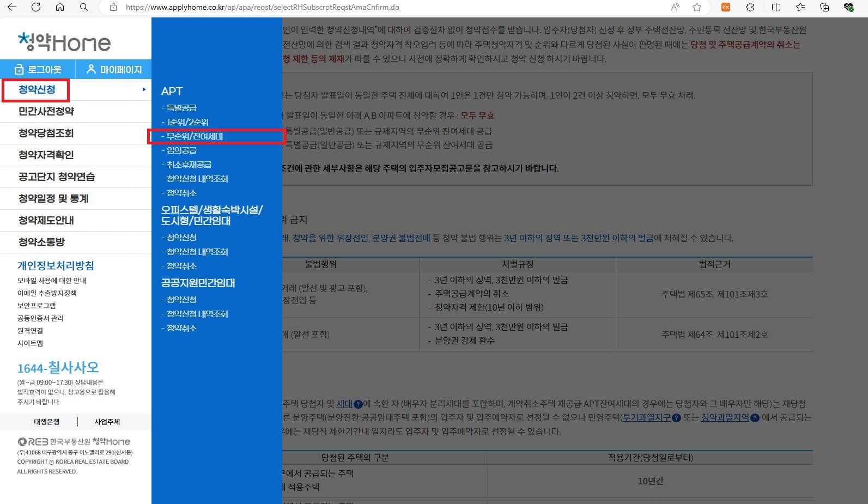Click the search magnifier icon in toolbar
Image resolution: width=868 pixels, height=504 pixels.
tap(84, 7)
